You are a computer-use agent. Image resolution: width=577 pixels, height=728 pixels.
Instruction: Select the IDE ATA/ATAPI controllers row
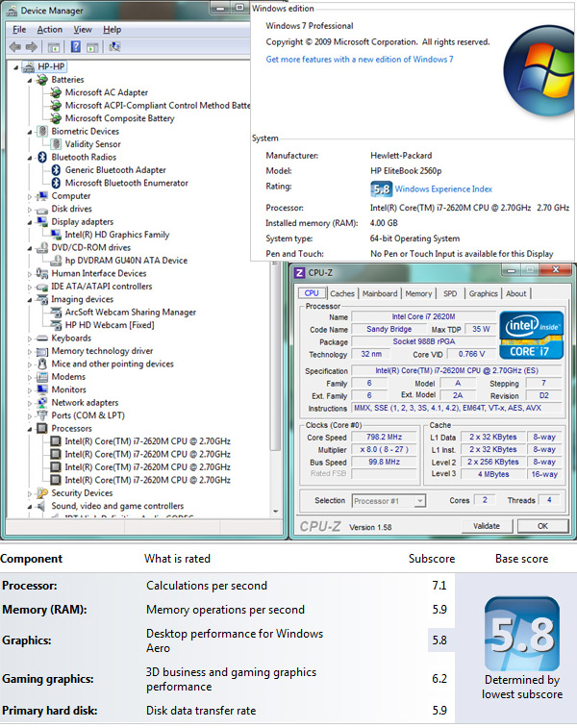click(x=102, y=287)
